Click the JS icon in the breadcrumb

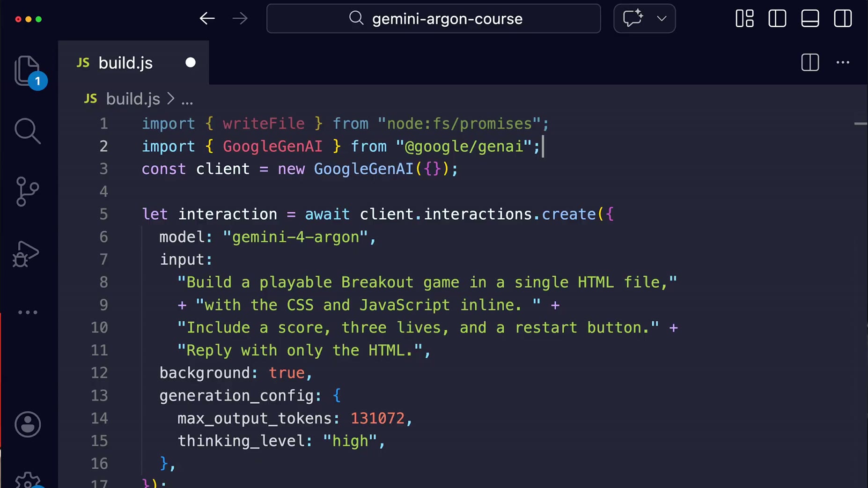coord(90,99)
